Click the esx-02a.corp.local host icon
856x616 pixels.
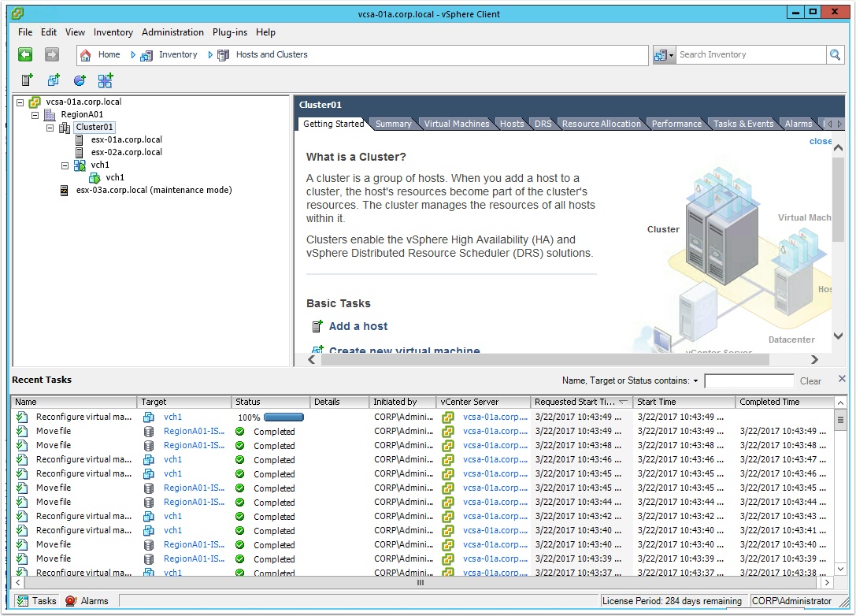click(80, 152)
